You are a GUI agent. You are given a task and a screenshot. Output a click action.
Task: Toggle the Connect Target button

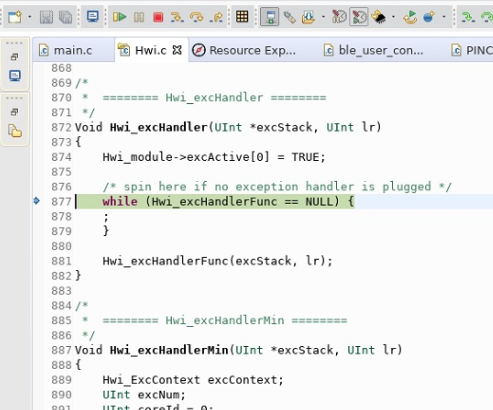click(x=269, y=17)
